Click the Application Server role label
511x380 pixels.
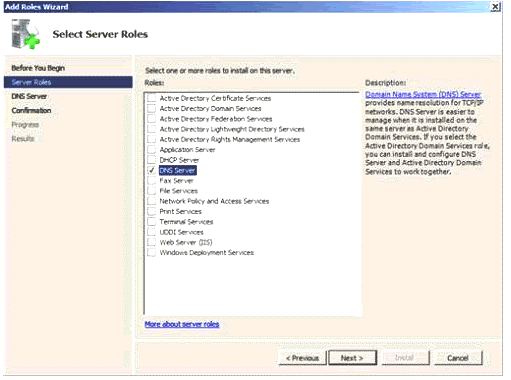tap(187, 150)
